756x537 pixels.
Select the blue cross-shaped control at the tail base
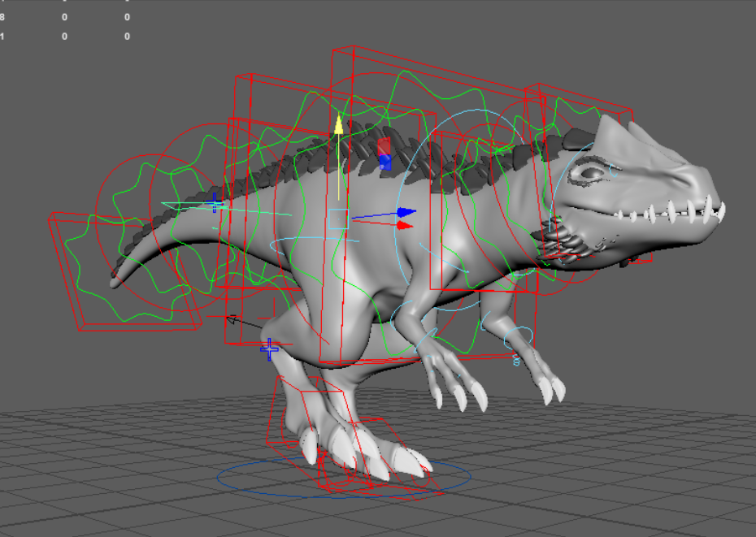[x=215, y=204]
